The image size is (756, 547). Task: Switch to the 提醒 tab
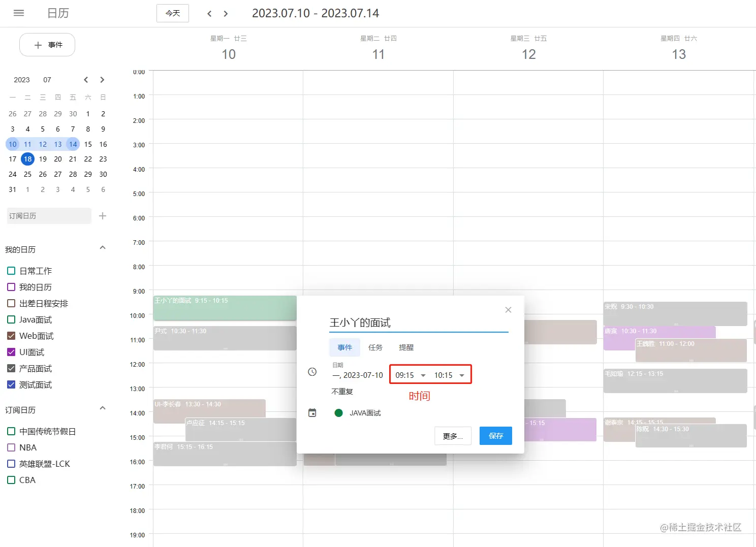pyautogui.click(x=406, y=347)
